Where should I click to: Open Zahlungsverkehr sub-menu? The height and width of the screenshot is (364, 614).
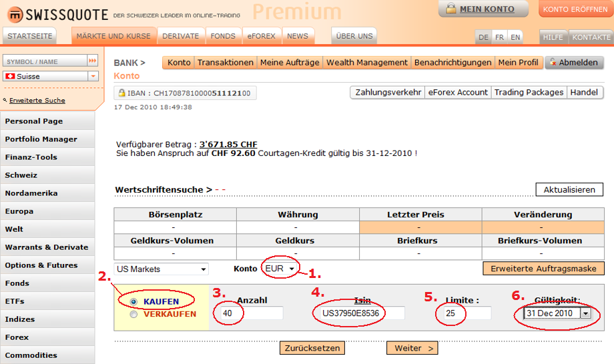[x=388, y=92]
